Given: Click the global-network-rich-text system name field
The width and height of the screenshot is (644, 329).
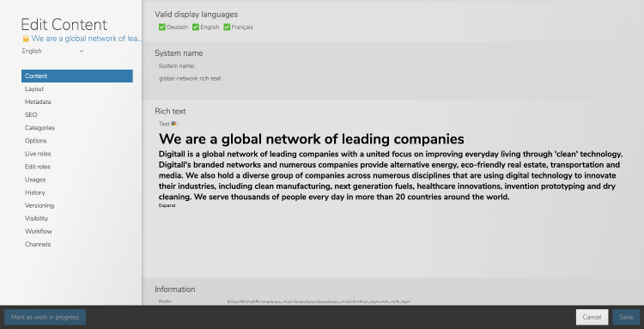Looking at the screenshot, I should tap(190, 78).
